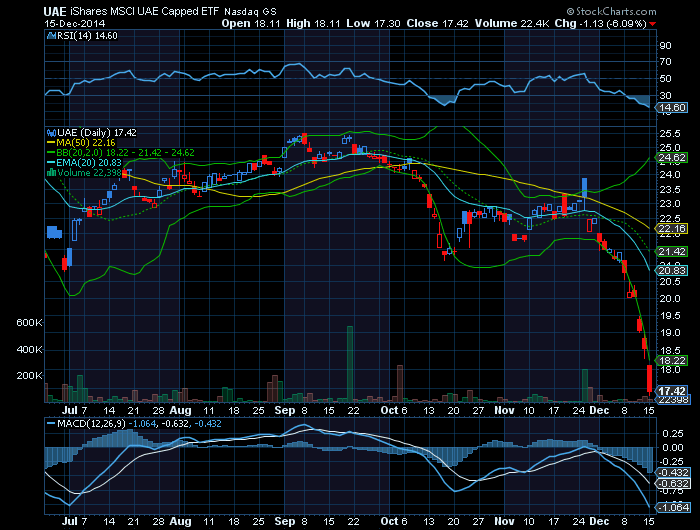Click the Nov label on the price chart date axis
700x530 pixels.
pos(504,410)
